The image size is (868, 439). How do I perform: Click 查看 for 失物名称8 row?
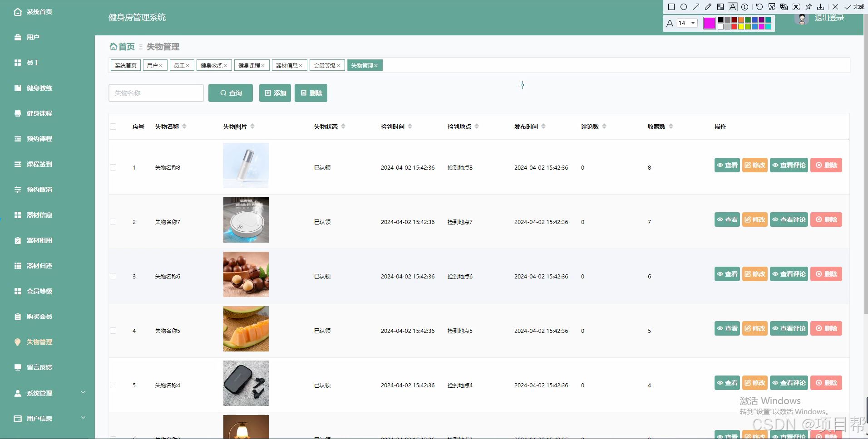(727, 165)
